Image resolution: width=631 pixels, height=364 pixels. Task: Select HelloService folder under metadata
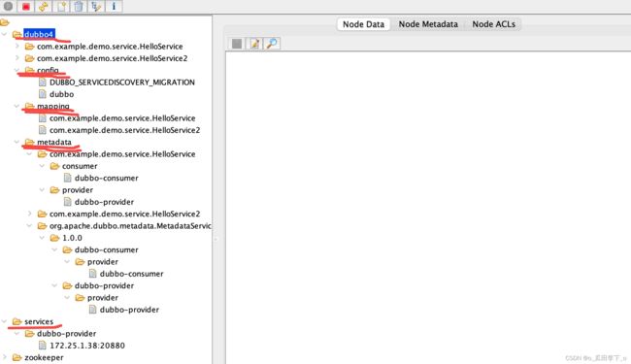click(122, 154)
